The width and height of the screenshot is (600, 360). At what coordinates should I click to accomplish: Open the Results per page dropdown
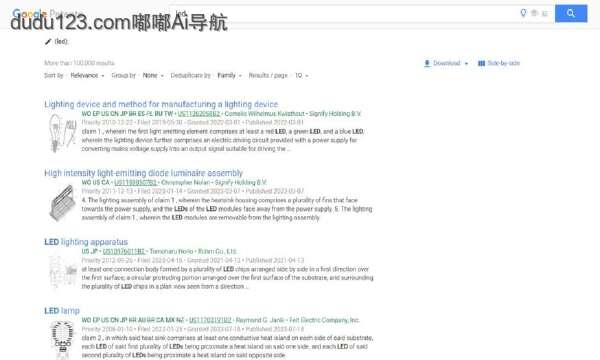[x=302, y=75]
